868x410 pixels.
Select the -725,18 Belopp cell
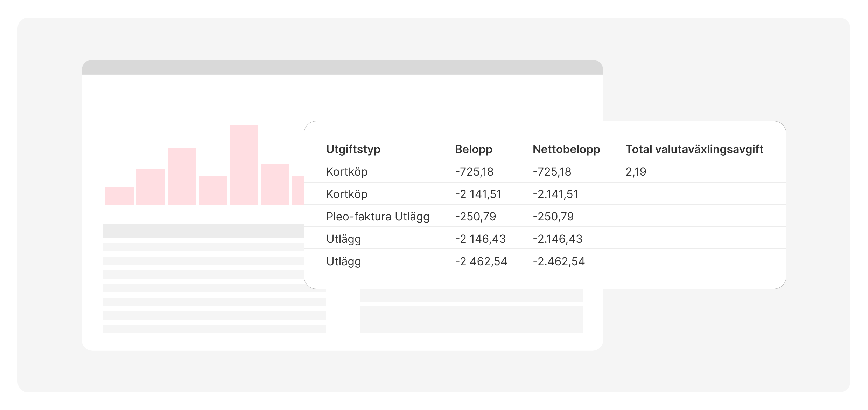click(x=474, y=172)
